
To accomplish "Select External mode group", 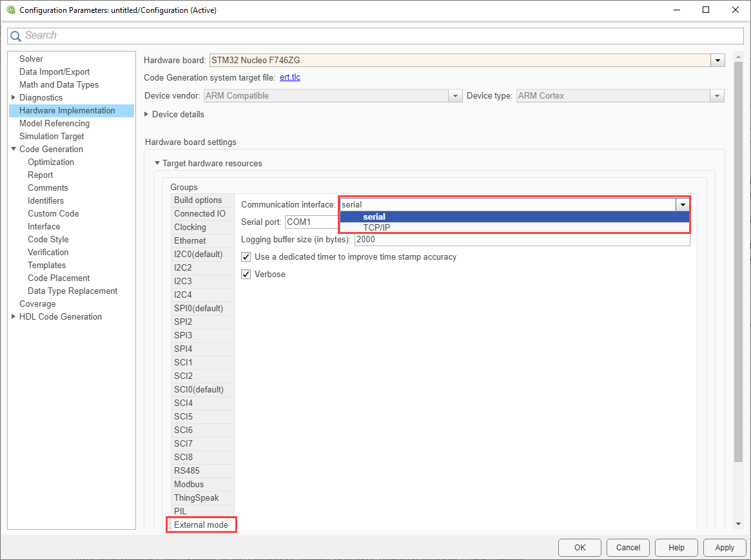I will pyautogui.click(x=202, y=525).
